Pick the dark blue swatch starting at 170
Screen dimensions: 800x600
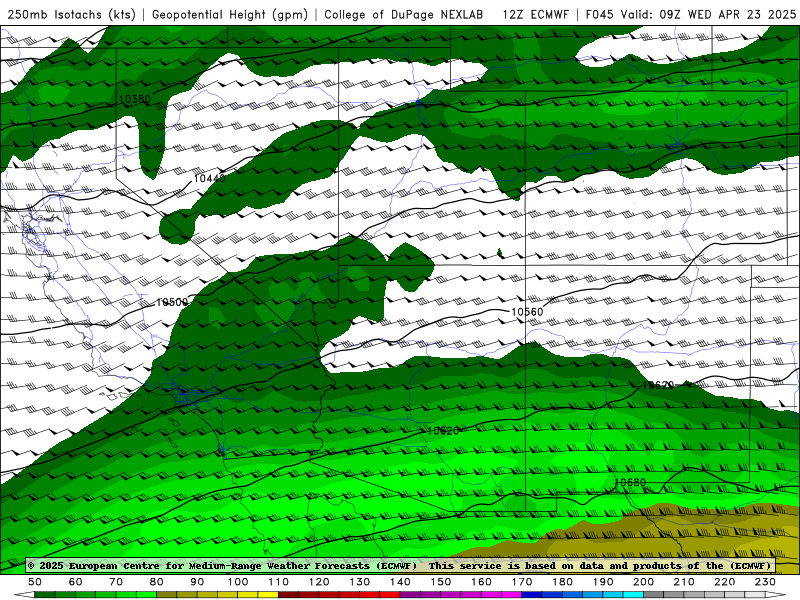(532, 595)
